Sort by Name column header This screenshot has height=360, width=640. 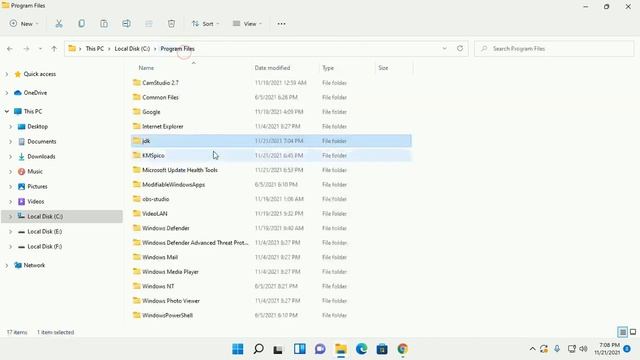point(146,68)
